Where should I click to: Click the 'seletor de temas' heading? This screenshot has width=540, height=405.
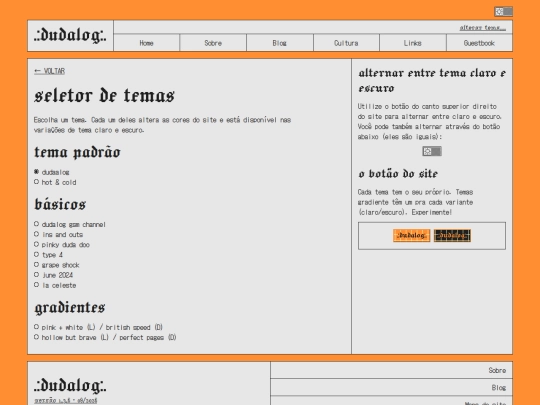click(x=104, y=95)
